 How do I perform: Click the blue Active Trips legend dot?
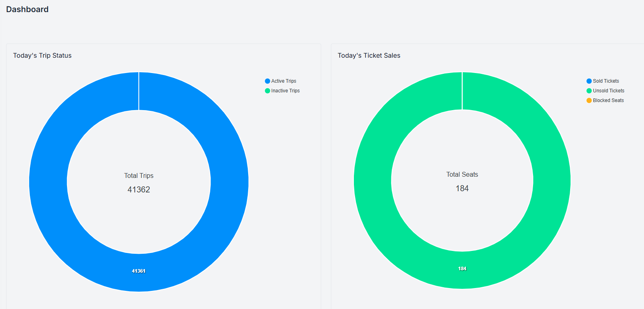[267, 81]
